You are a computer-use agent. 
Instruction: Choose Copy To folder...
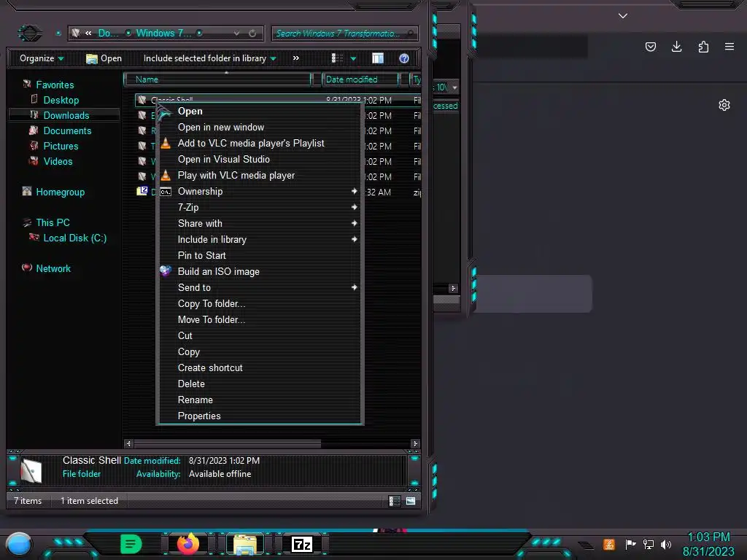click(260, 303)
